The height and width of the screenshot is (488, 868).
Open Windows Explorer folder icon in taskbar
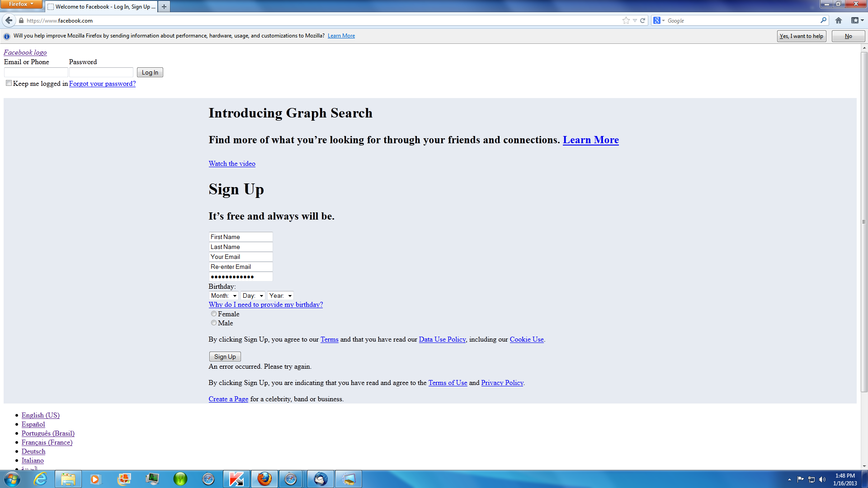click(x=68, y=479)
